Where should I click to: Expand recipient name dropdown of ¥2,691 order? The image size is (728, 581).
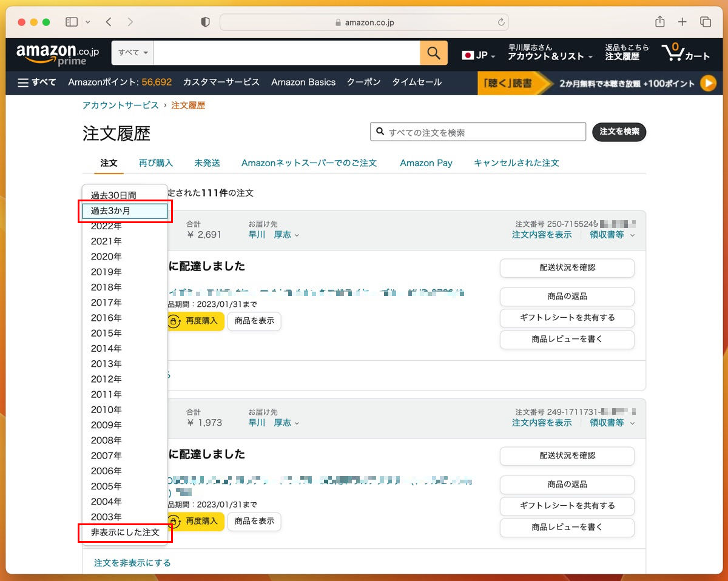click(x=274, y=235)
